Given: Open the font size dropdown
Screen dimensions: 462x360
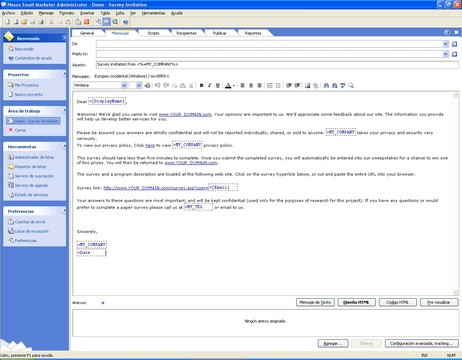Looking at the screenshot, I should click(x=139, y=86).
